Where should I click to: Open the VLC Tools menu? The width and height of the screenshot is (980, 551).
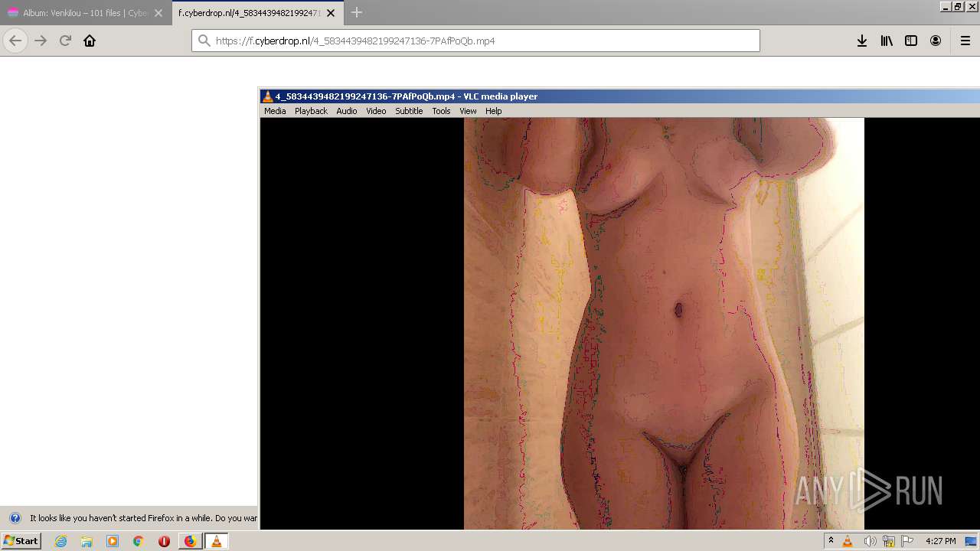tap(441, 111)
